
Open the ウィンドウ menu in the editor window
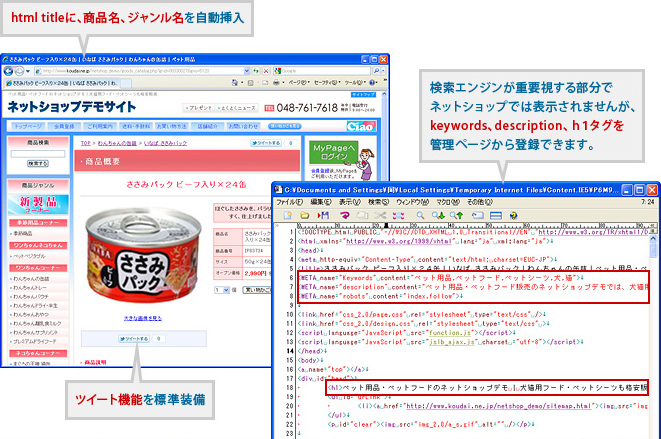click(x=412, y=202)
